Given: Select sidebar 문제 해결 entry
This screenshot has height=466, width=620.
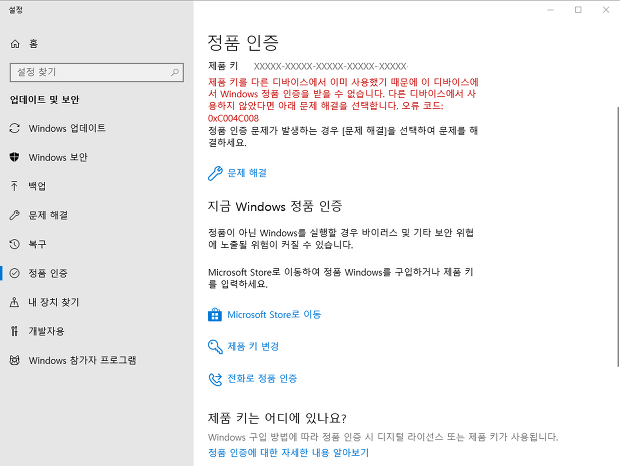Looking at the screenshot, I should pos(96,215).
